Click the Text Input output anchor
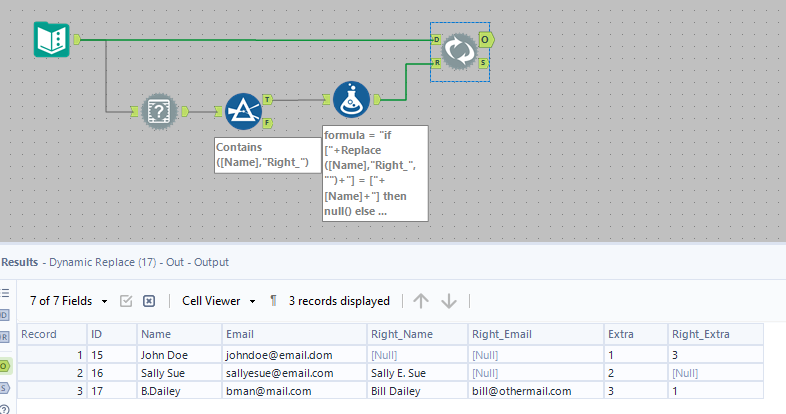The image size is (786, 414). tap(77, 39)
